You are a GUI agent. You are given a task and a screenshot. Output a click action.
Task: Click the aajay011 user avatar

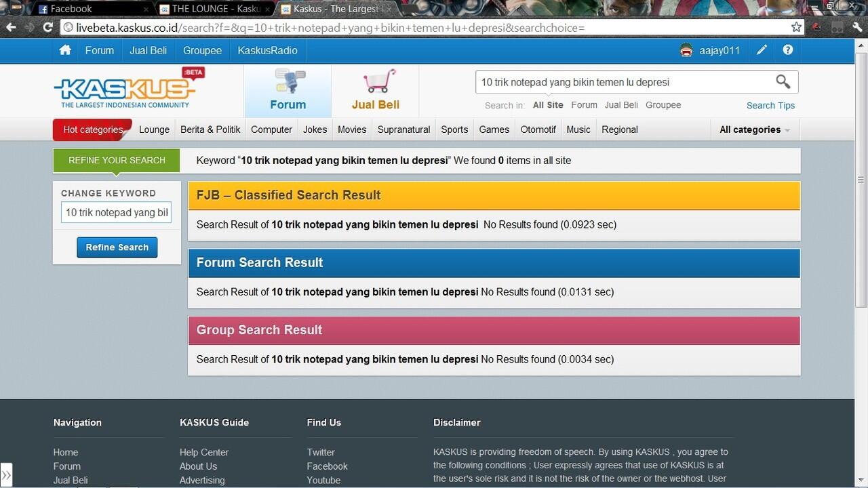[686, 50]
